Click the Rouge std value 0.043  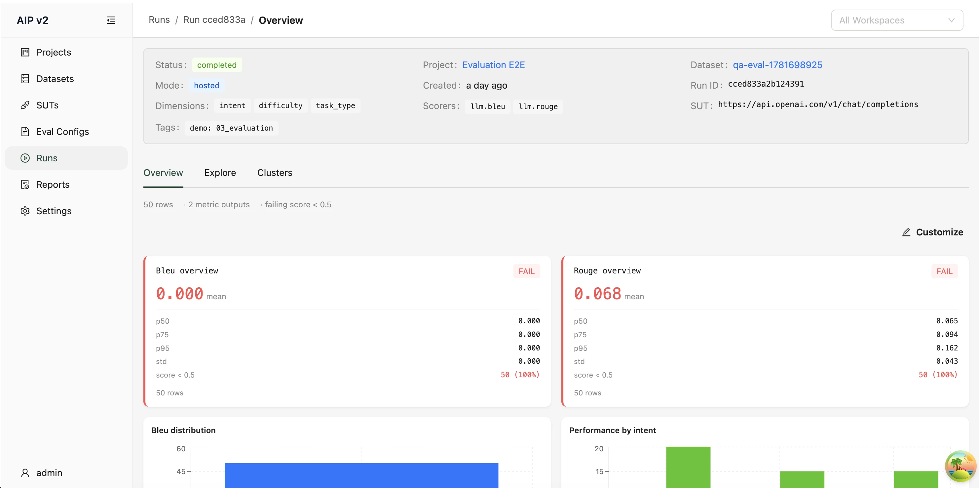[x=947, y=361]
